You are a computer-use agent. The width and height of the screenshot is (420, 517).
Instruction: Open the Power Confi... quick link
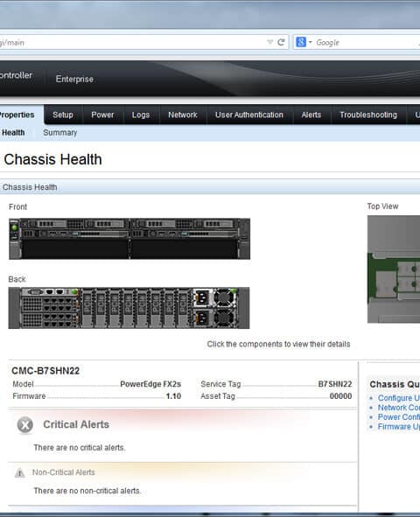399,417
